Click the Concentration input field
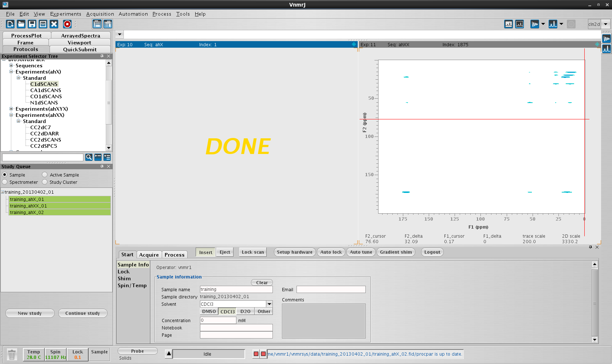612x364 pixels. point(218,320)
